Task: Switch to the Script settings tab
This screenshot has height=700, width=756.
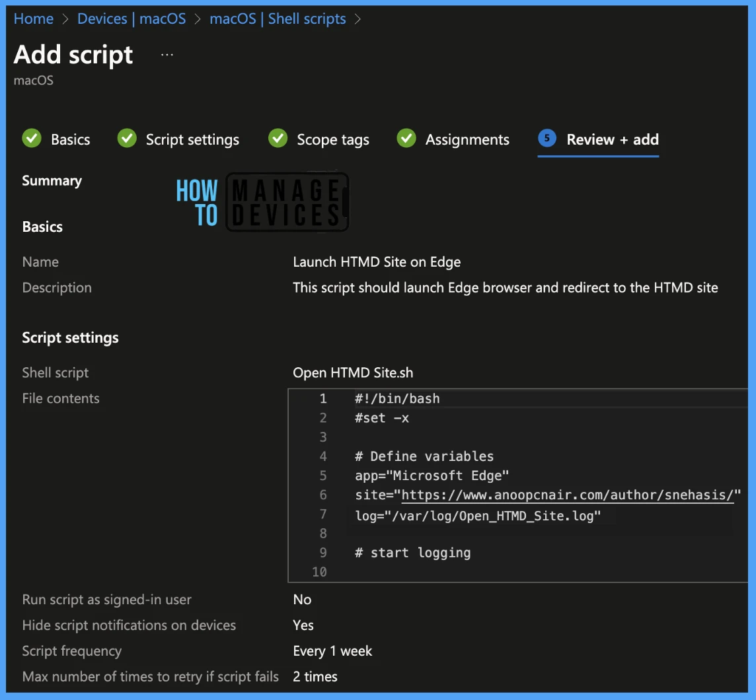Action: pyautogui.click(x=192, y=140)
